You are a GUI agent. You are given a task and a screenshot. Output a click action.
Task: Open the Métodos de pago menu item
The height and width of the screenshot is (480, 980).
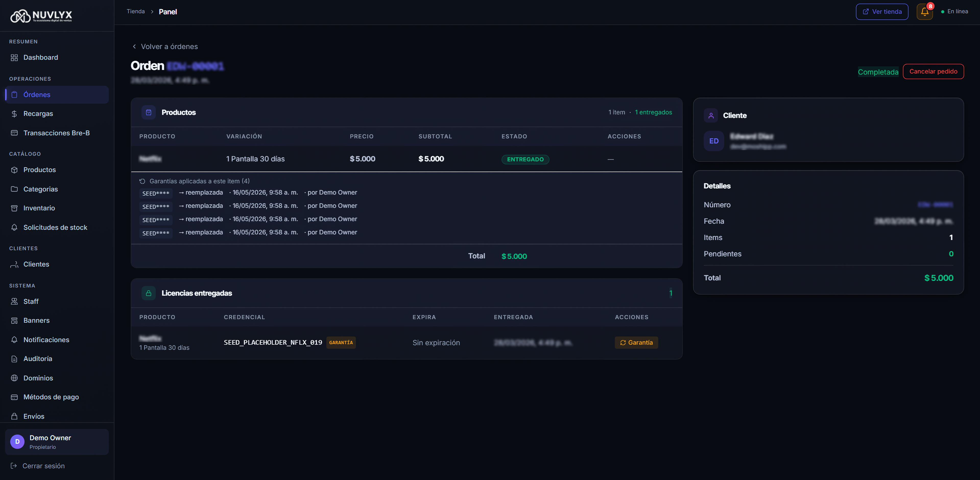point(57,397)
